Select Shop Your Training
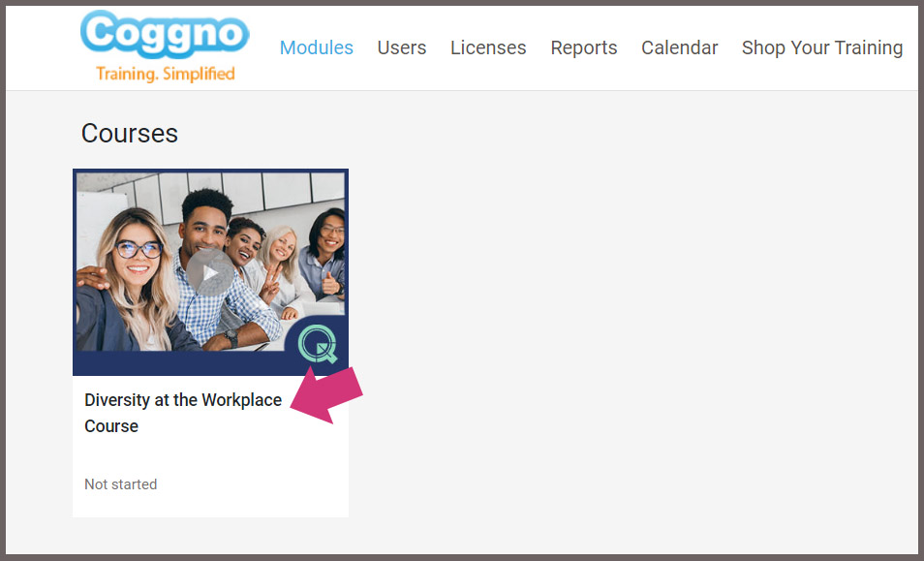 (822, 47)
